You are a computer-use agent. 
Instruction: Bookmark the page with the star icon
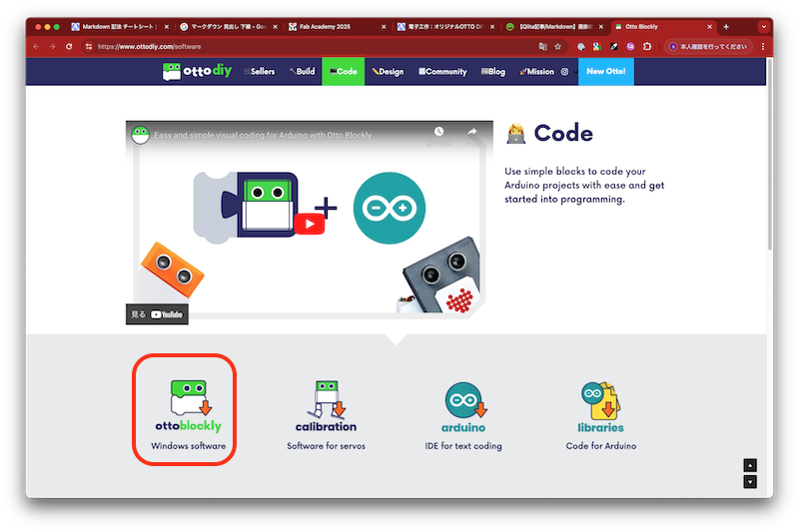coord(558,46)
